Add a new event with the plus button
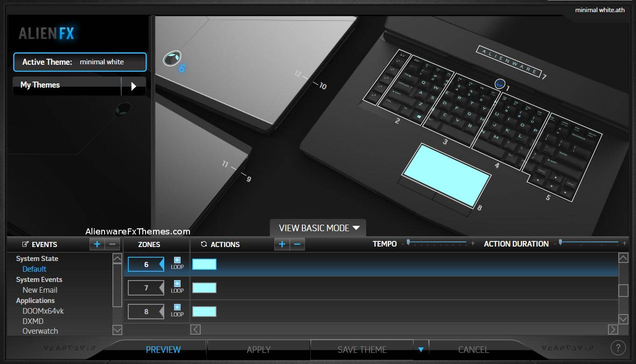 97,244
